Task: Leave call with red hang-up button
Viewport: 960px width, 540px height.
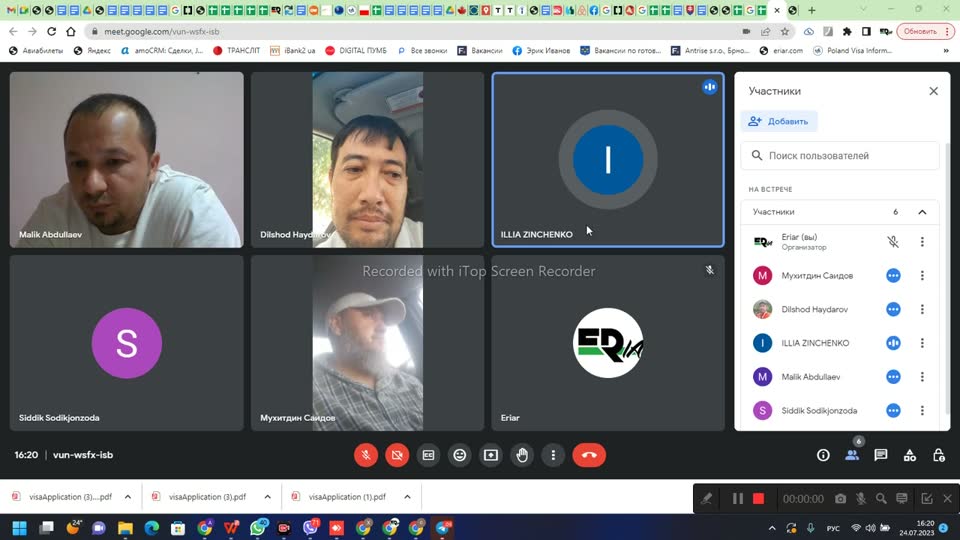Action: click(x=589, y=455)
